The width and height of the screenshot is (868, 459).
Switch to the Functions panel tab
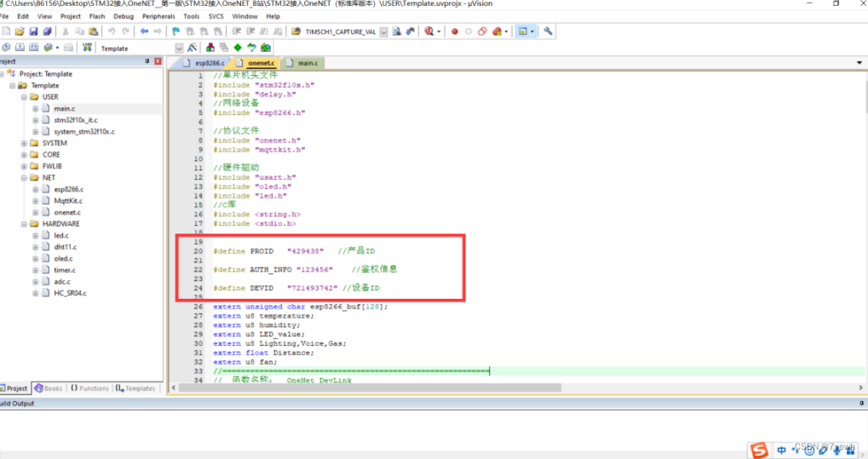[x=89, y=388]
